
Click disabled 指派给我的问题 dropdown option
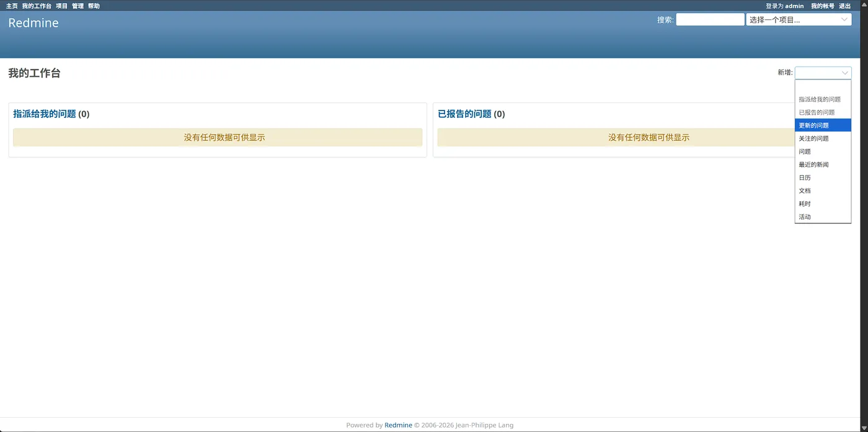click(823, 99)
